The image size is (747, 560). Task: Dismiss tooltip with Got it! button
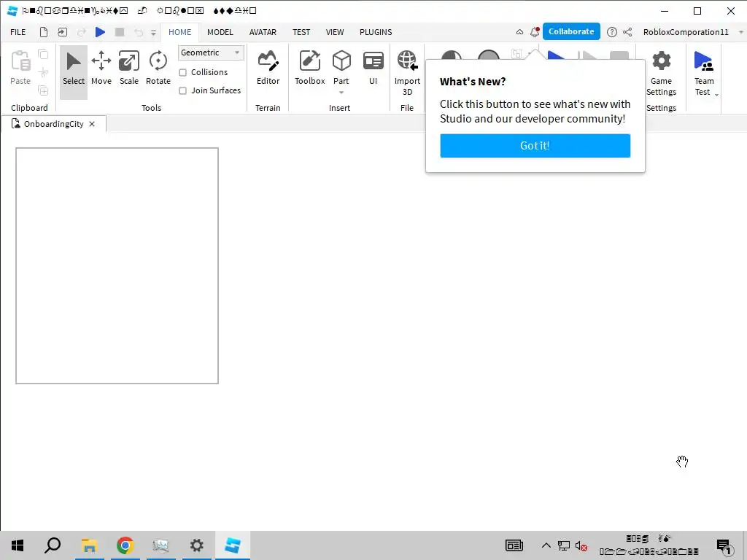click(x=535, y=146)
